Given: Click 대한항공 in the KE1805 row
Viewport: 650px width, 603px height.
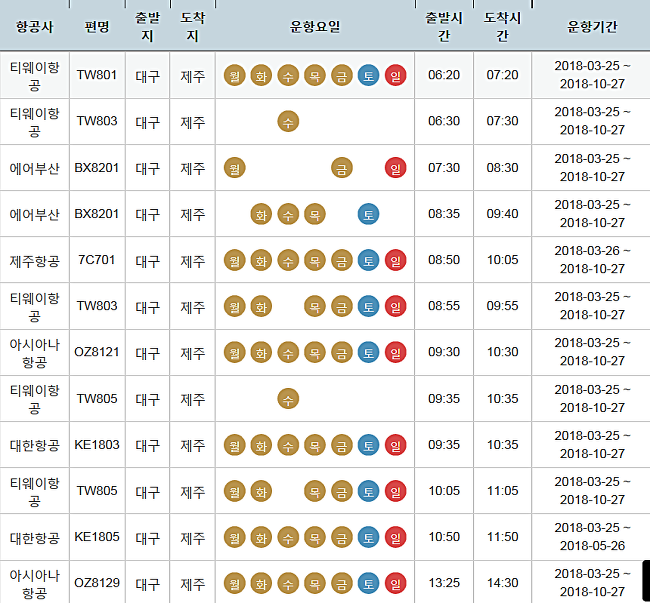Looking at the screenshot, I should coord(35,538).
